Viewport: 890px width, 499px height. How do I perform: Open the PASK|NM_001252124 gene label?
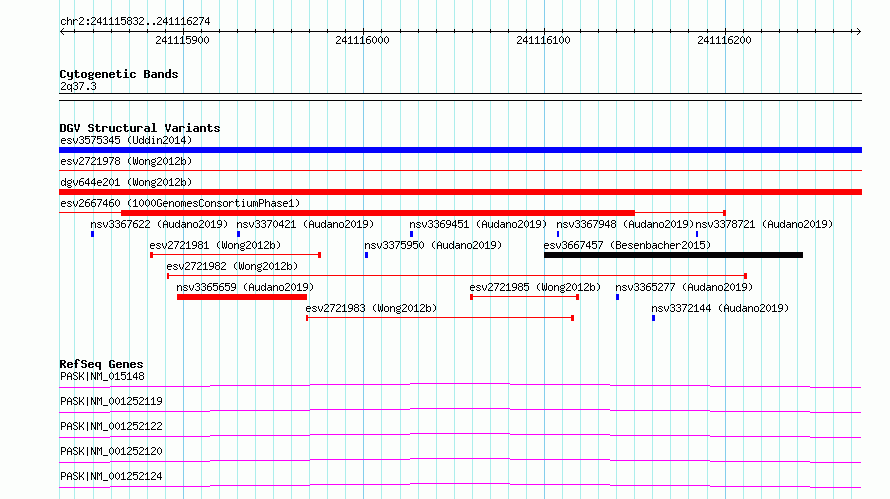(x=111, y=476)
